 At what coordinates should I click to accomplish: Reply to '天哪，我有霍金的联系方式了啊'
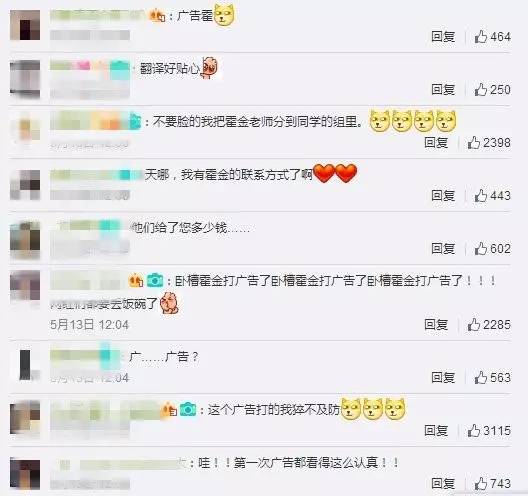click(x=443, y=195)
